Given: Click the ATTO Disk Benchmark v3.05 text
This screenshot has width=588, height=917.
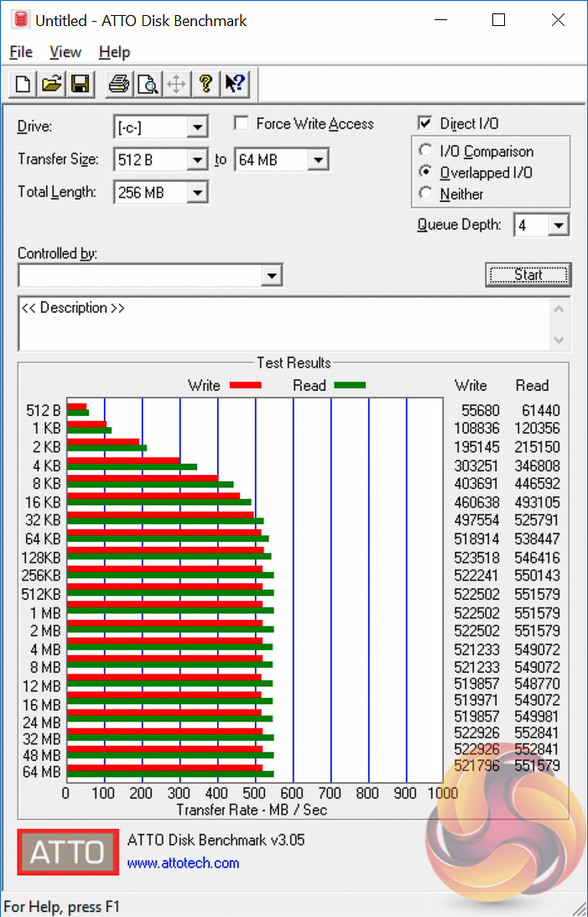Looking at the screenshot, I should [x=216, y=841].
